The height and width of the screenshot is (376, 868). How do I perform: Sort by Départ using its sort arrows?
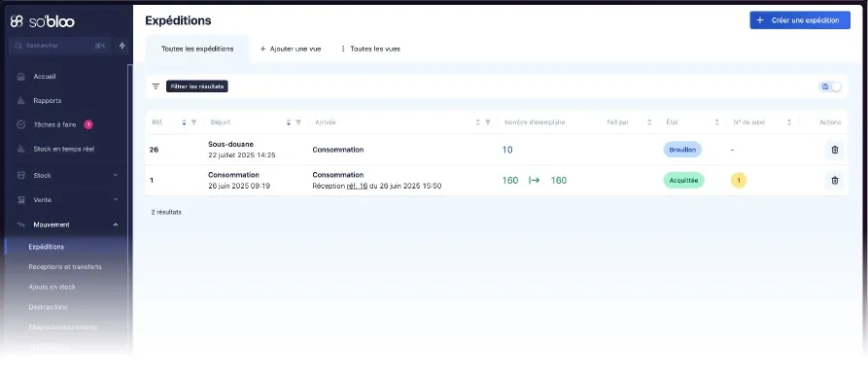coord(289,122)
